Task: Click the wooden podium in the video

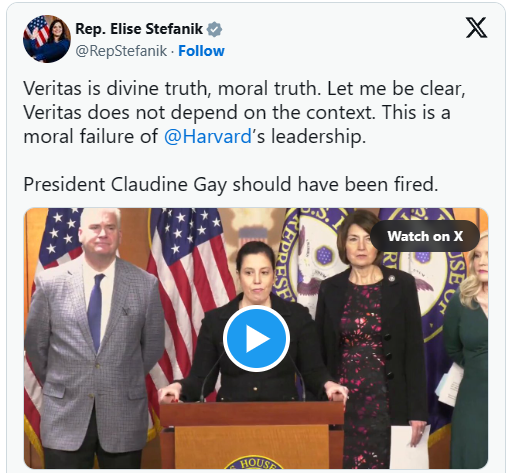Action: 252,435
